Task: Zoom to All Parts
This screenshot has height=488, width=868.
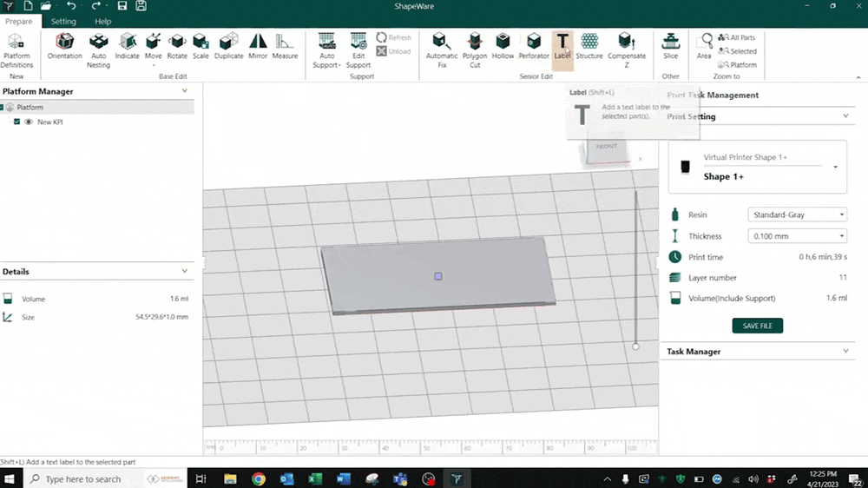Action: pos(737,38)
